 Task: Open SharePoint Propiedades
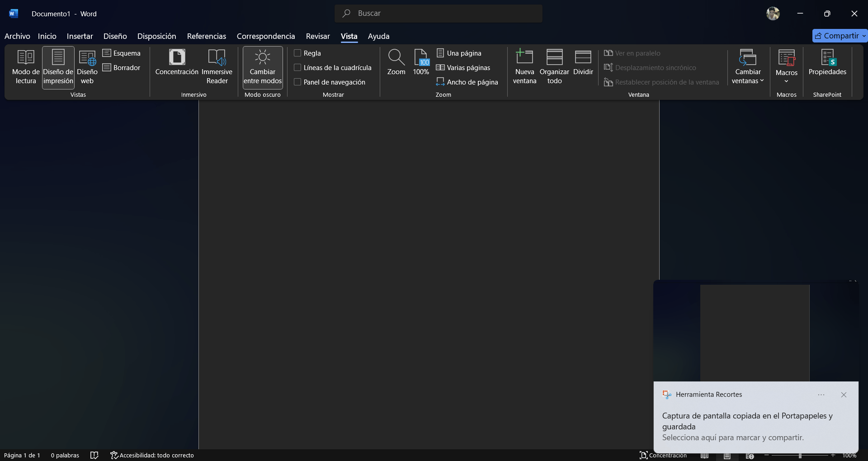(x=827, y=63)
